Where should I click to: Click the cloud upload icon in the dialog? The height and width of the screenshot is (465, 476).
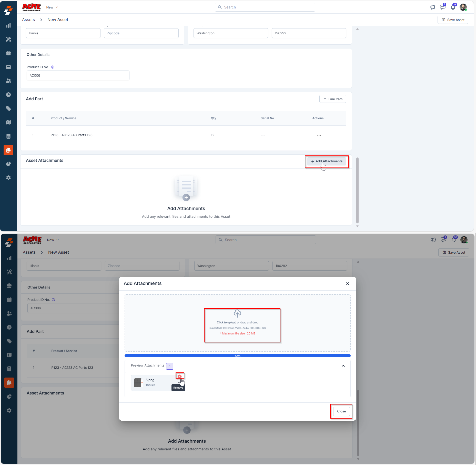click(x=237, y=313)
